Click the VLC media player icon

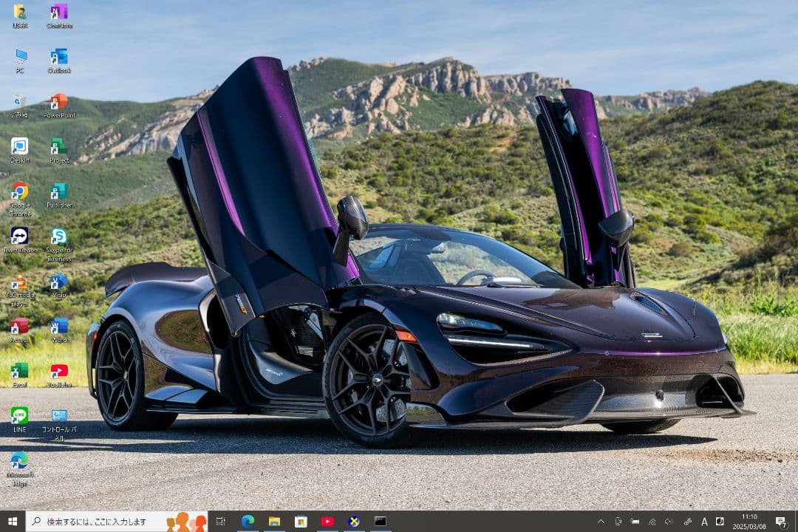click(20, 282)
